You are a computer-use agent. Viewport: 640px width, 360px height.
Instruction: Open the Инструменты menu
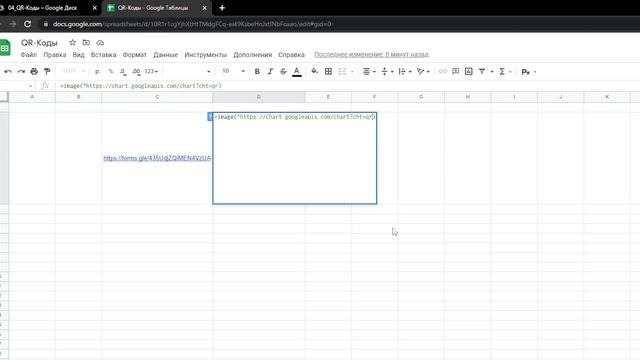click(x=205, y=55)
